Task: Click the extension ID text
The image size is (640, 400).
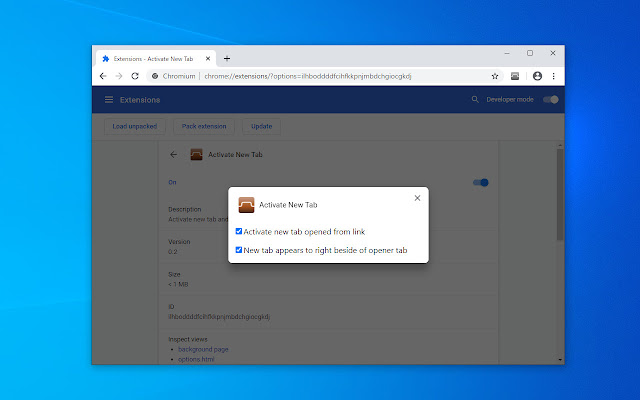Action: 219,317
